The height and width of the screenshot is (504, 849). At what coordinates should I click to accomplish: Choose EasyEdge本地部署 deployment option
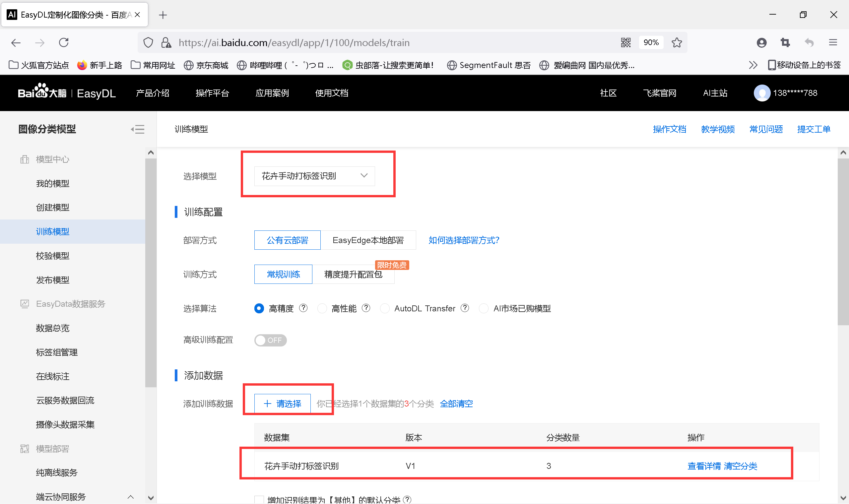(x=368, y=240)
